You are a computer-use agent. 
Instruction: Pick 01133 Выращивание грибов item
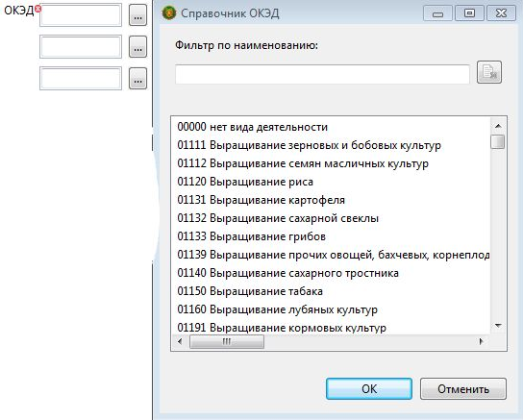(252, 236)
